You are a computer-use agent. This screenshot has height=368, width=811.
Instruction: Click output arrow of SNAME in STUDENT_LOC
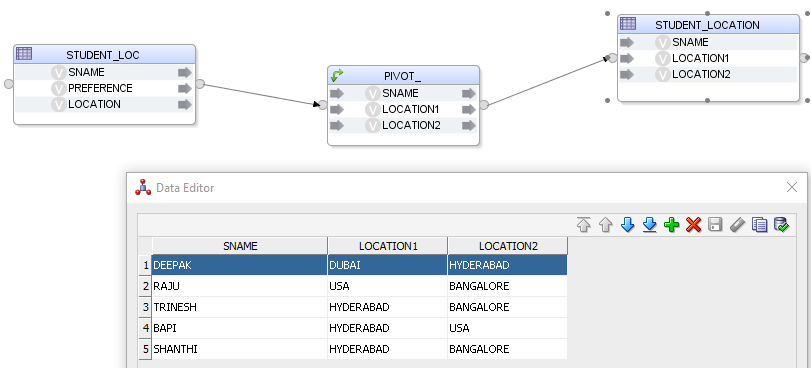click(x=185, y=72)
